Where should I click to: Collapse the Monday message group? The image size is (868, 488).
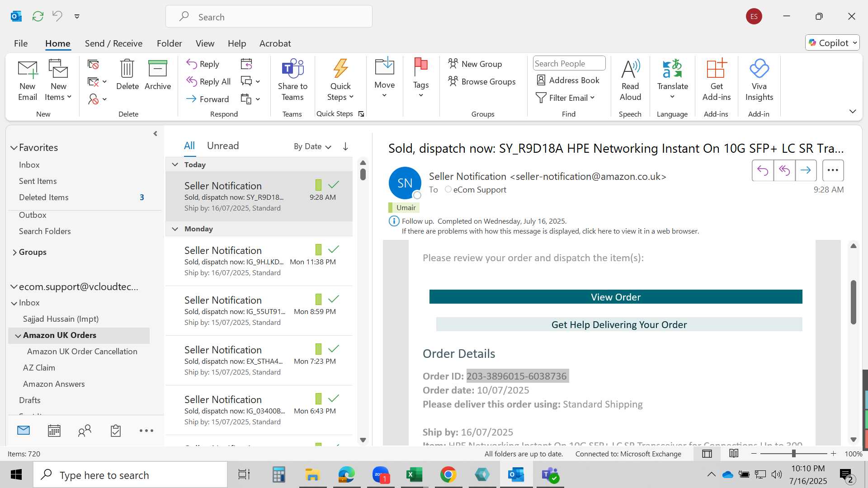[x=175, y=229]
